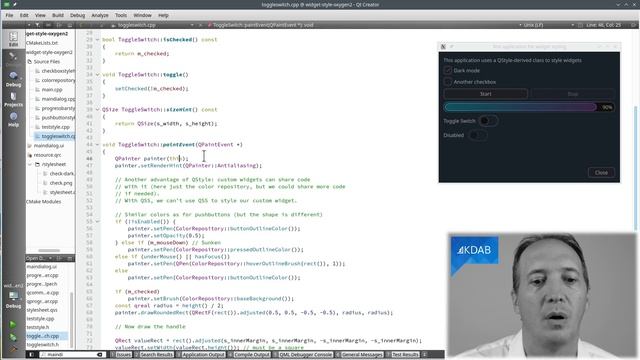
Task: Open the Tools menu
Action: pyautogui.click(x=121, y=15)
